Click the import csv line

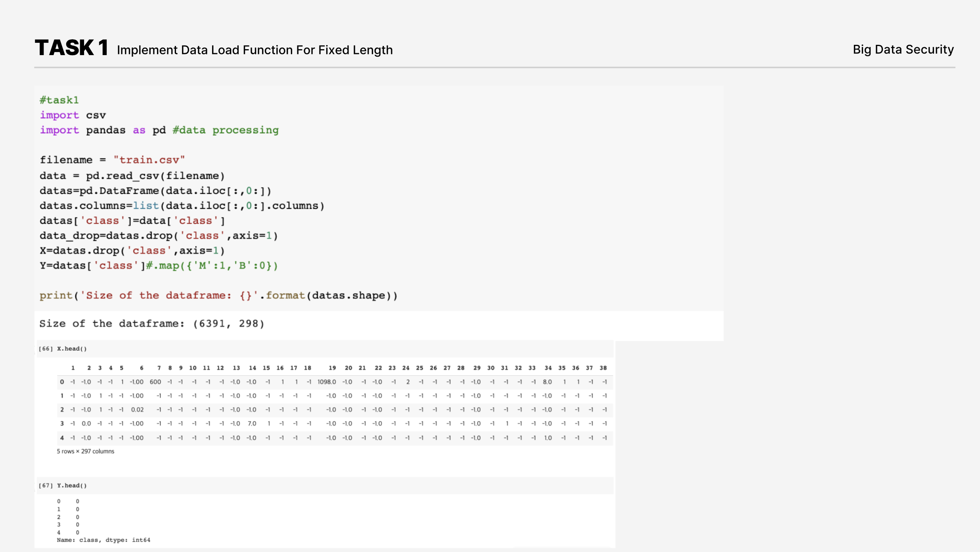click(x=73, y=115)
